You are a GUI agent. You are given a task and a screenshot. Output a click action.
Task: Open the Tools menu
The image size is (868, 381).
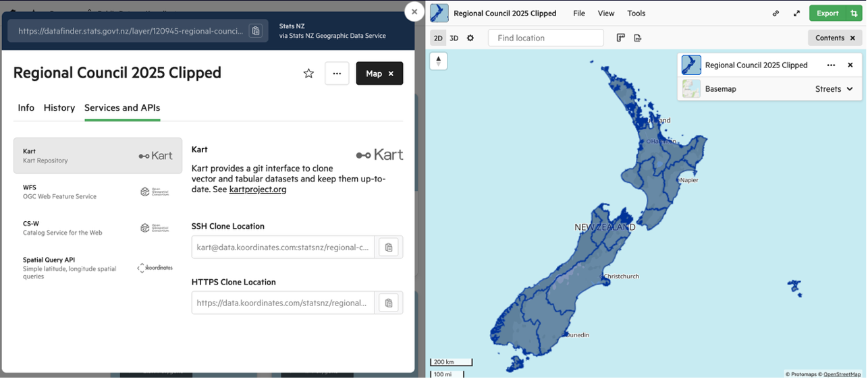click(x=636, y=13)
